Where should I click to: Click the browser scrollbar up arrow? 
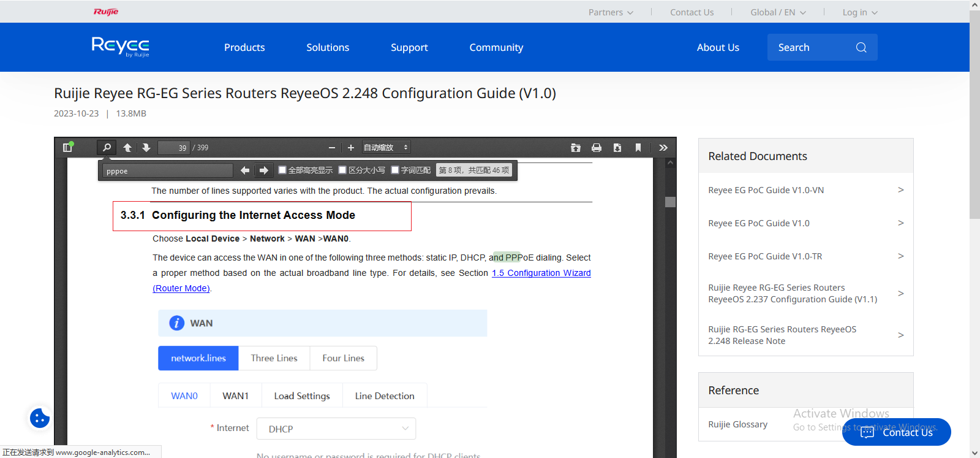pos(974,5)
